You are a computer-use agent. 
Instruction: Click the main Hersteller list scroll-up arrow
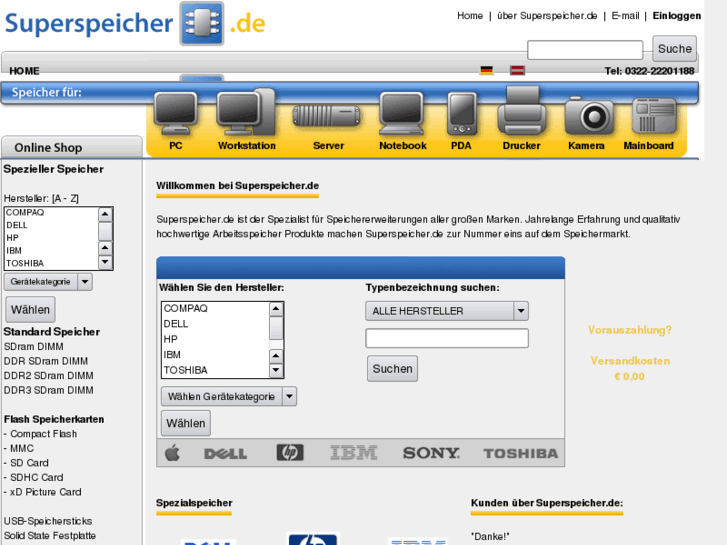[276, 309]
